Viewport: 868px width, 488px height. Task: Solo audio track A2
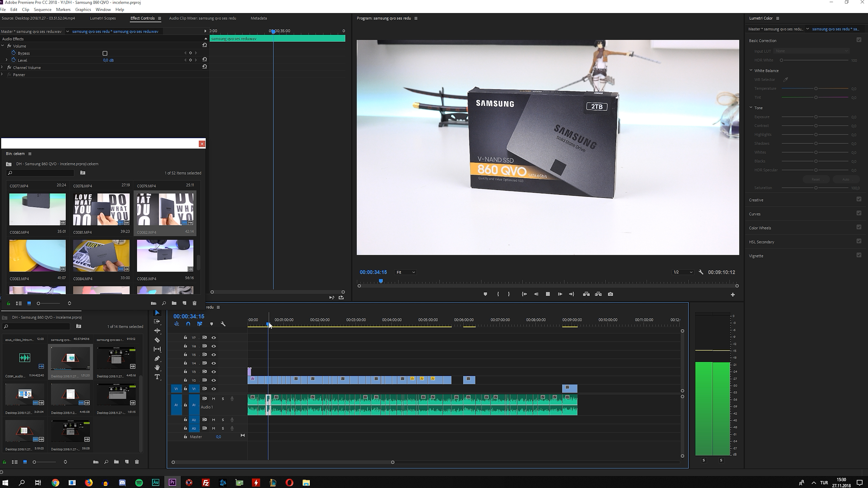pos(223,420)
